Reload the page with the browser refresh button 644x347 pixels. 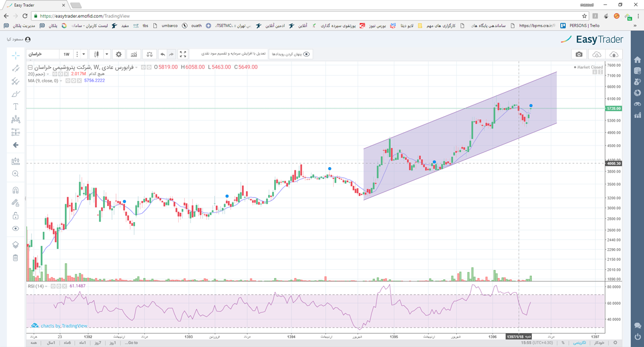tap(25, 16)
